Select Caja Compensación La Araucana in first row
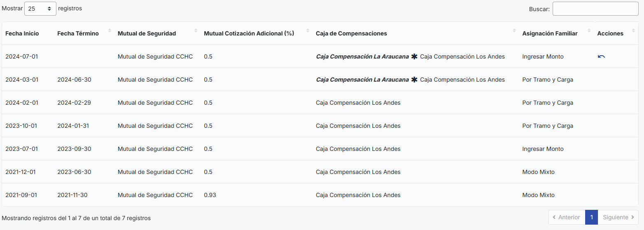This screenshot has width=644, height=230. click(363, 56)
